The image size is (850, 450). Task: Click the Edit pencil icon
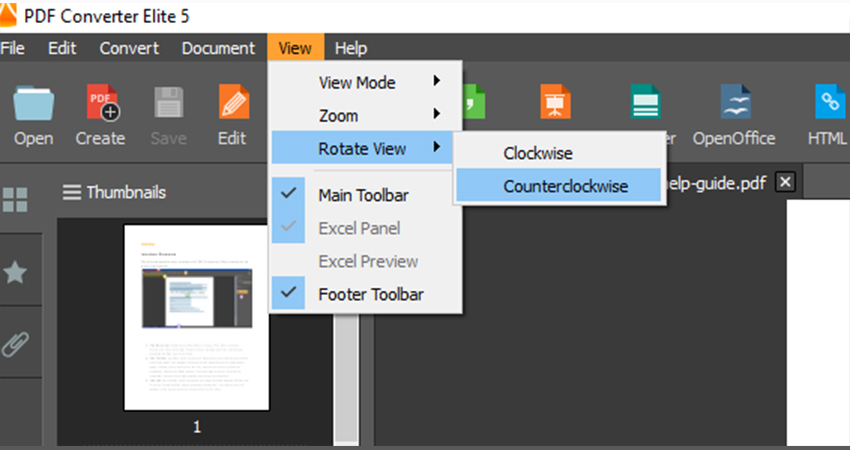point(234,101)
